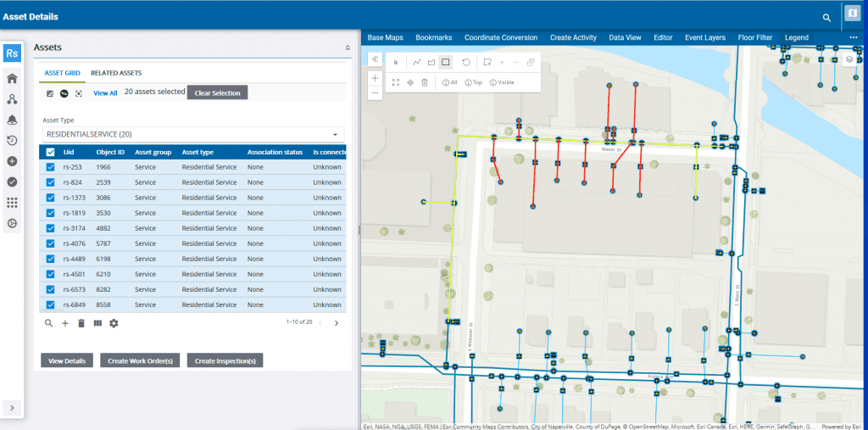Go to next page of asset grid

pos(337,323)
